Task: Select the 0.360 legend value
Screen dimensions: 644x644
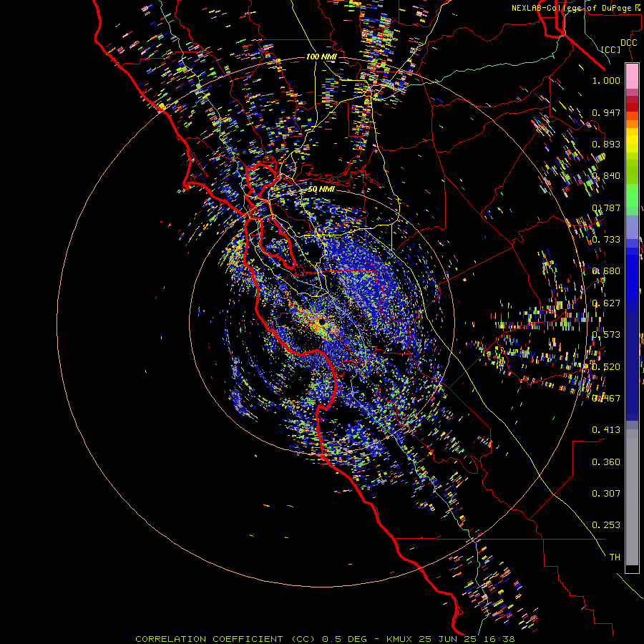Action: (606, 462)
